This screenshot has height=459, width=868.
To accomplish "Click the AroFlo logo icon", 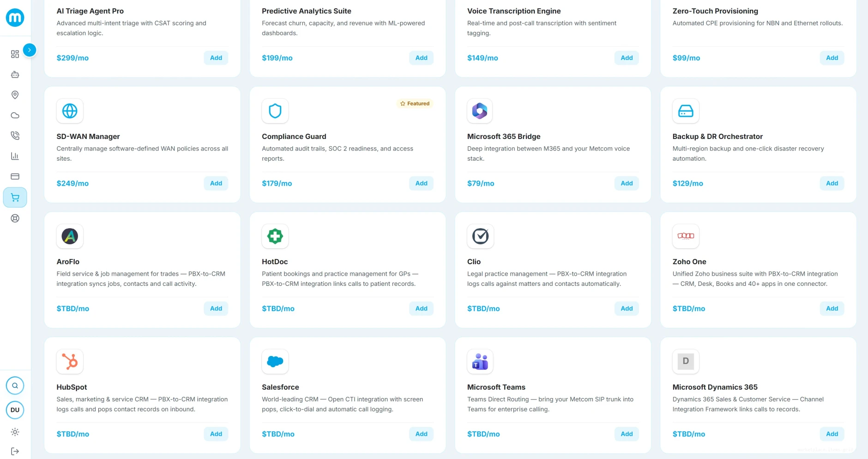I will click(x=70, y=236).
